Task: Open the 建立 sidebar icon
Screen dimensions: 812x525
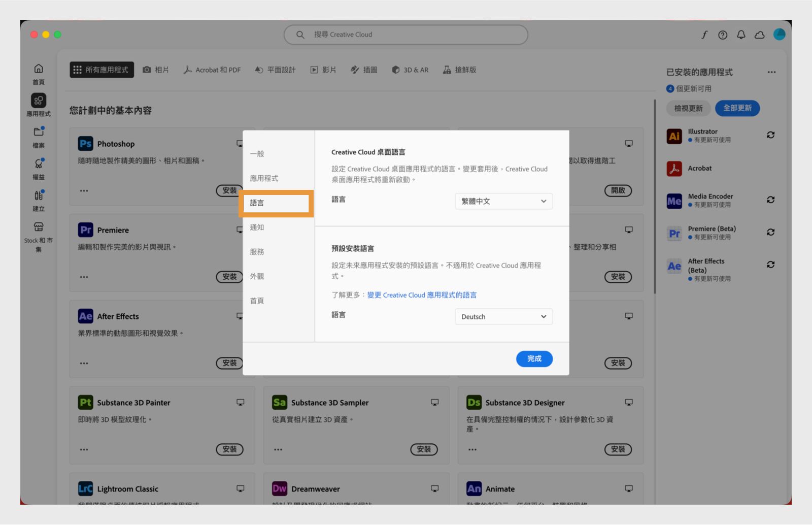Action: pyautogui.click(x=39, y=195)
